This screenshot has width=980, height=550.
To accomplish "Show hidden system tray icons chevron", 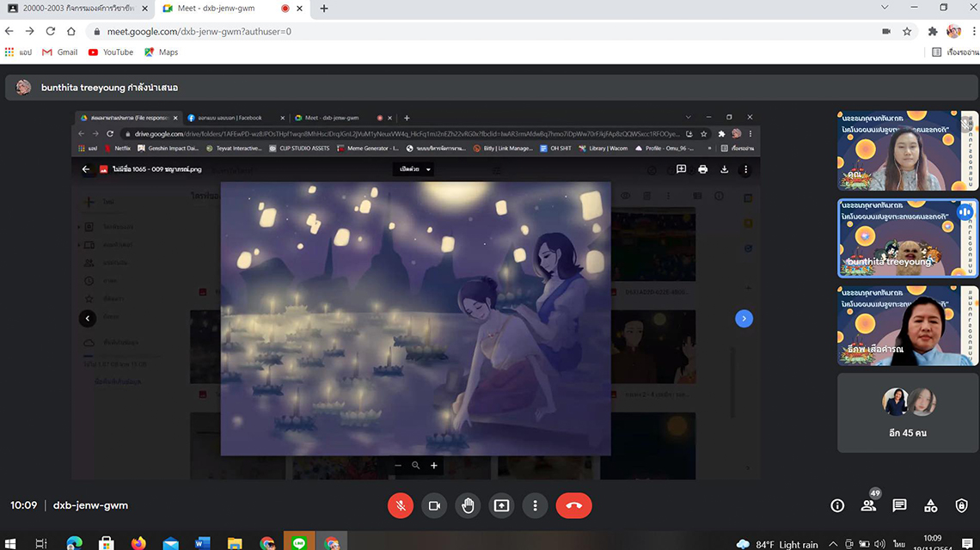I will pyautogui.click(x=833, y=544).
